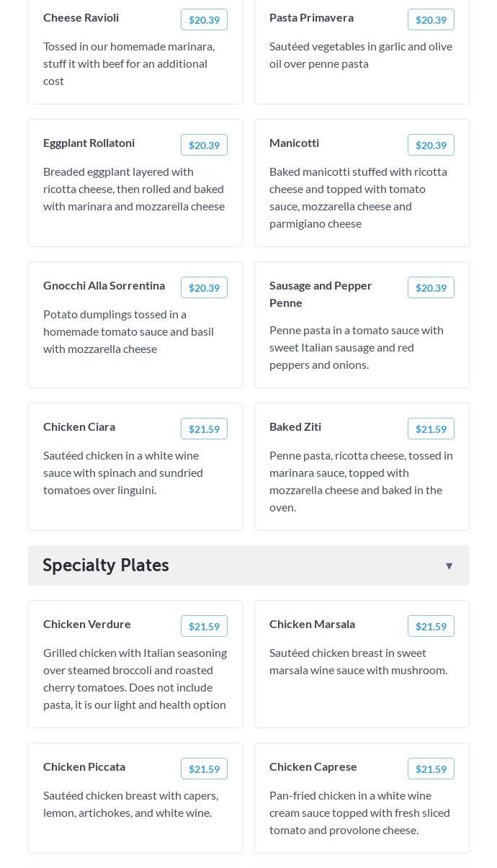This screenshot has height=868, width=497.
Task: Choose the Chicken Piccata price button
Action: (204, 769)
